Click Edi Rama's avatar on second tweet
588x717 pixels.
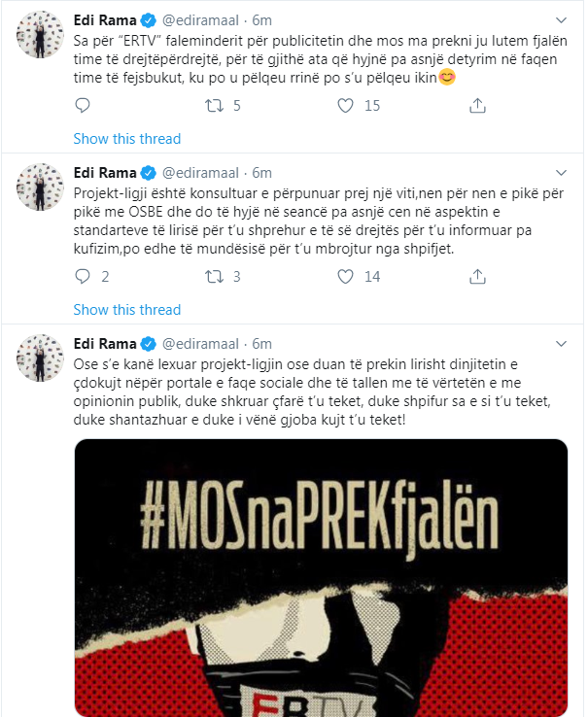[39, 190]
